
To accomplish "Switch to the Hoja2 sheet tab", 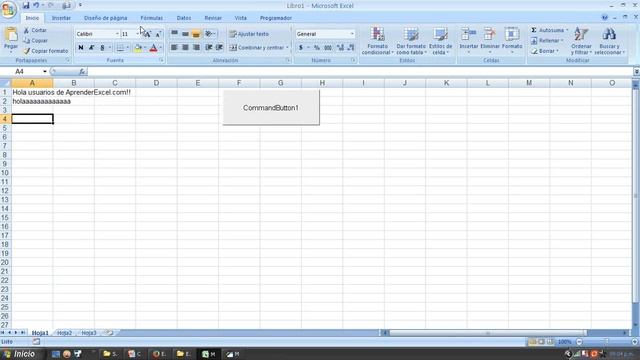I will click(64, 333).
